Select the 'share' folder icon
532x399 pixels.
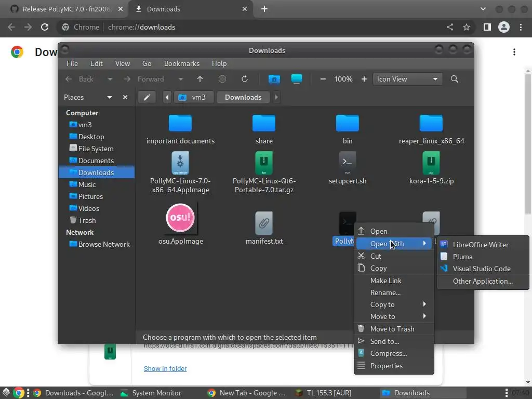pos(263,123)
